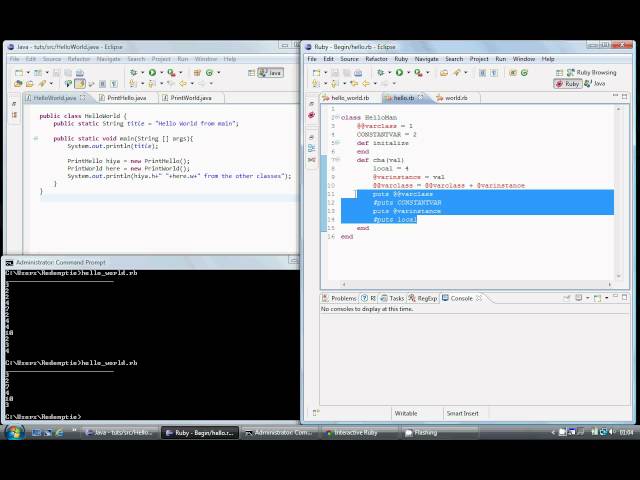Image resolution: width=640 pixels, height=480 pixels.
Task: Click External Tools icon in Java Eclipse toolbar
Action: click(171, 73)
